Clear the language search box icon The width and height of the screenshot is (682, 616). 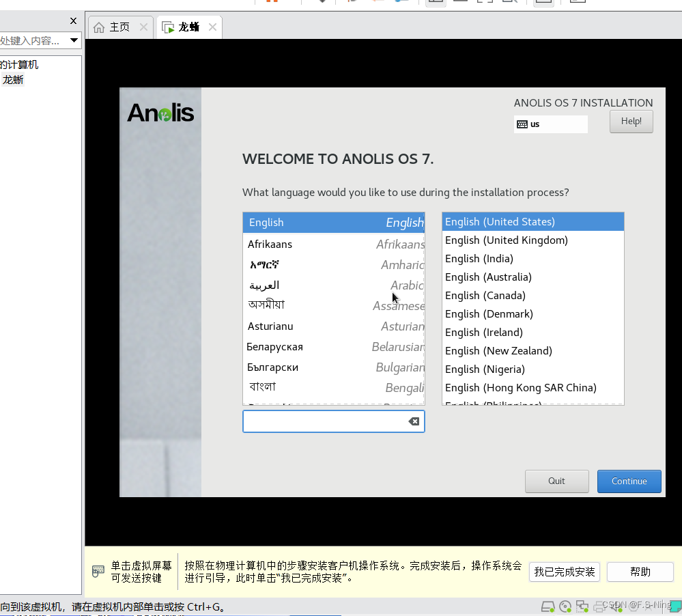point(414,421)
